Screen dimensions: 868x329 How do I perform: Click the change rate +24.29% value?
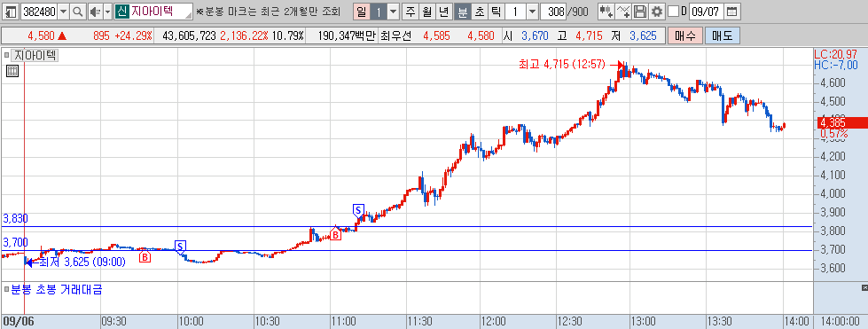tap(133, 36)
